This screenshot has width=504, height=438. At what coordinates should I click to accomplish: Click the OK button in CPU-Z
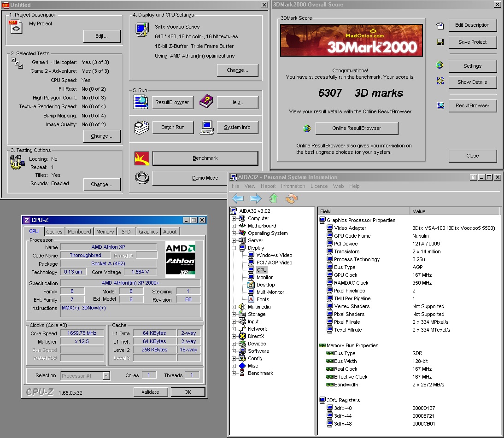pyautogui.click(x=188, y=392)
